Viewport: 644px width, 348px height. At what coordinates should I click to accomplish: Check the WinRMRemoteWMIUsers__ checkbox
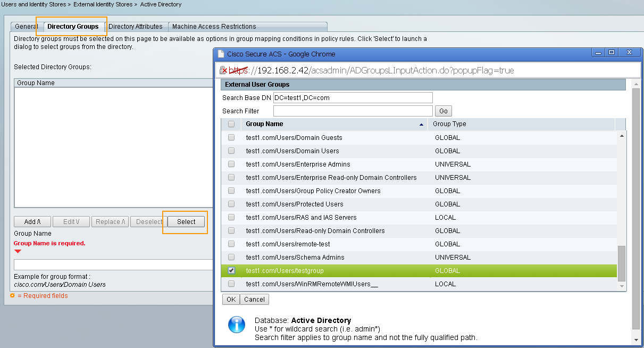point(231,284)
